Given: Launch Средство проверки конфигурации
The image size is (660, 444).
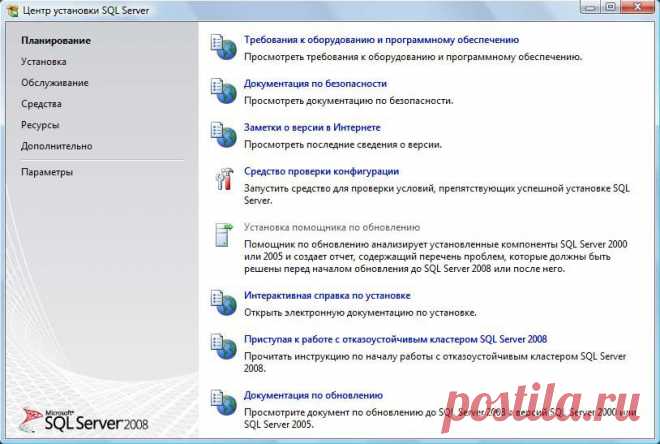Looking at the screenshot, I should [x=321, y=171].
